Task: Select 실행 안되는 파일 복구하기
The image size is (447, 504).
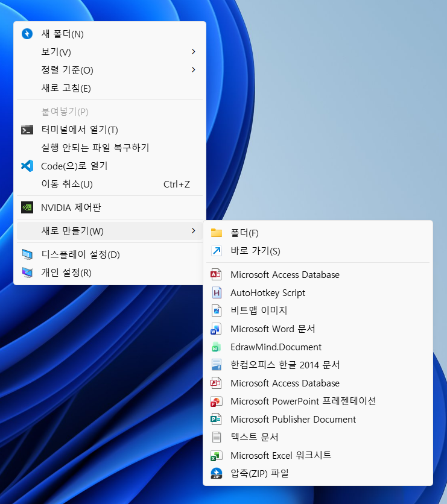Action: pyautogui.click(x=110, y=148)
